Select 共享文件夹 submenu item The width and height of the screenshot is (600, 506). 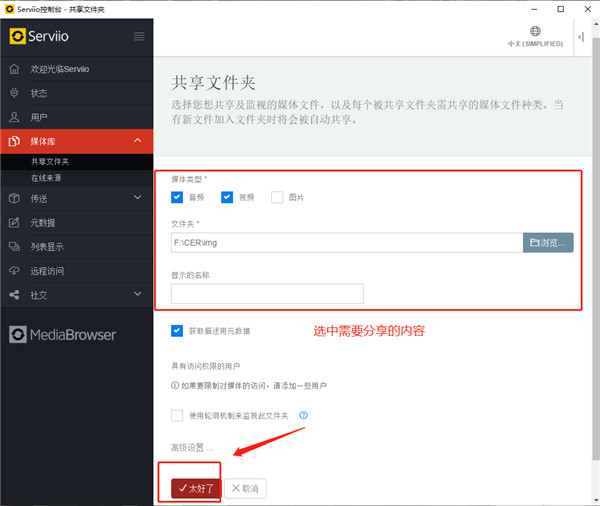click(x=77, y=162)
